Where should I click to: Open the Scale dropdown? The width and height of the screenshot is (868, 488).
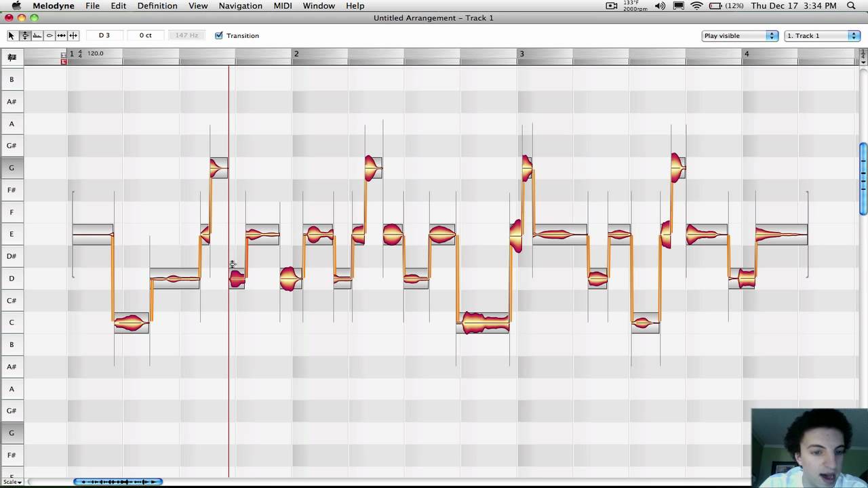pyautogui.click(x=12, y=482)
